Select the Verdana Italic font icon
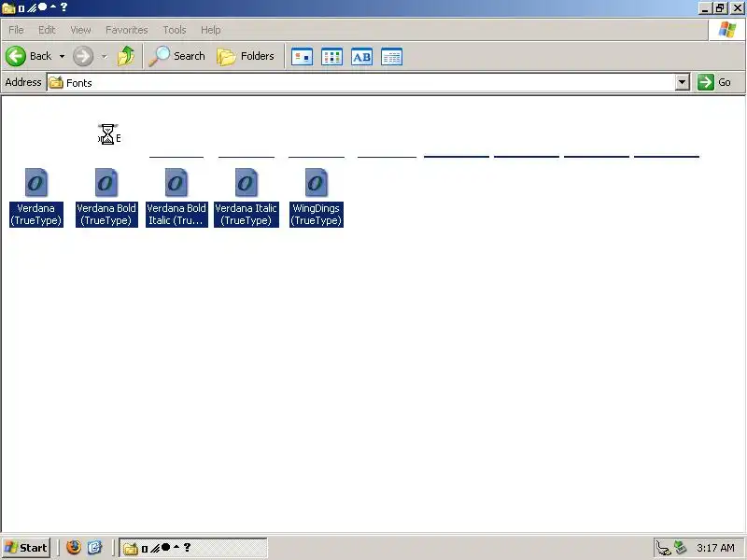 point(247,182)
